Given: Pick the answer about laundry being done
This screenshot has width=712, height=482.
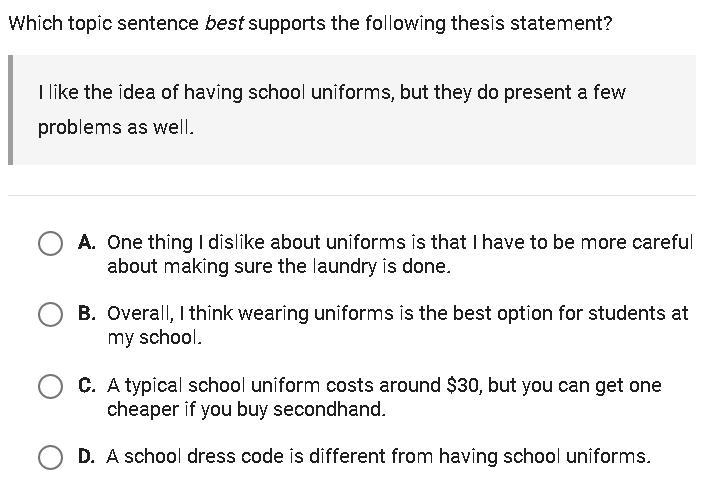Looking at the screenshot, I should [400, 254].
